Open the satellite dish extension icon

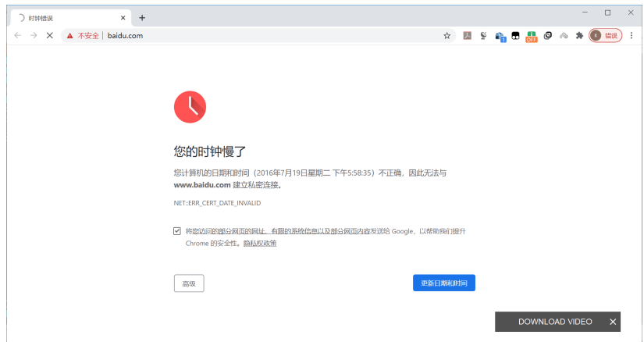pyautogui.click(x=483, y=36)
